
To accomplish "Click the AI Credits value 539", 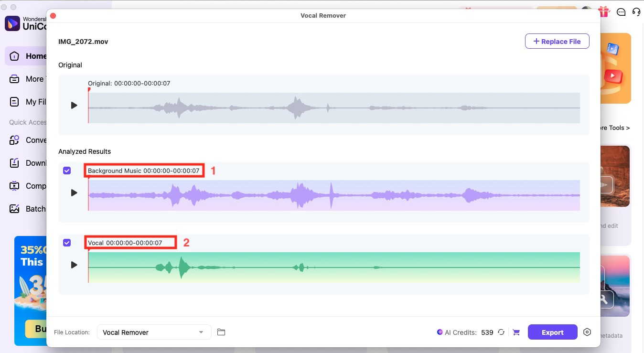I will pos(487,332).
